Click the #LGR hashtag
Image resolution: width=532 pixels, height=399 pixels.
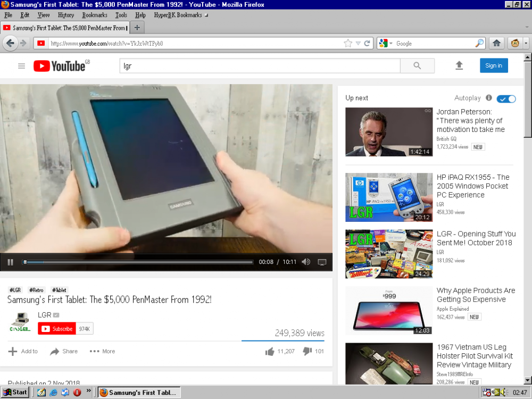coord(15,290)
